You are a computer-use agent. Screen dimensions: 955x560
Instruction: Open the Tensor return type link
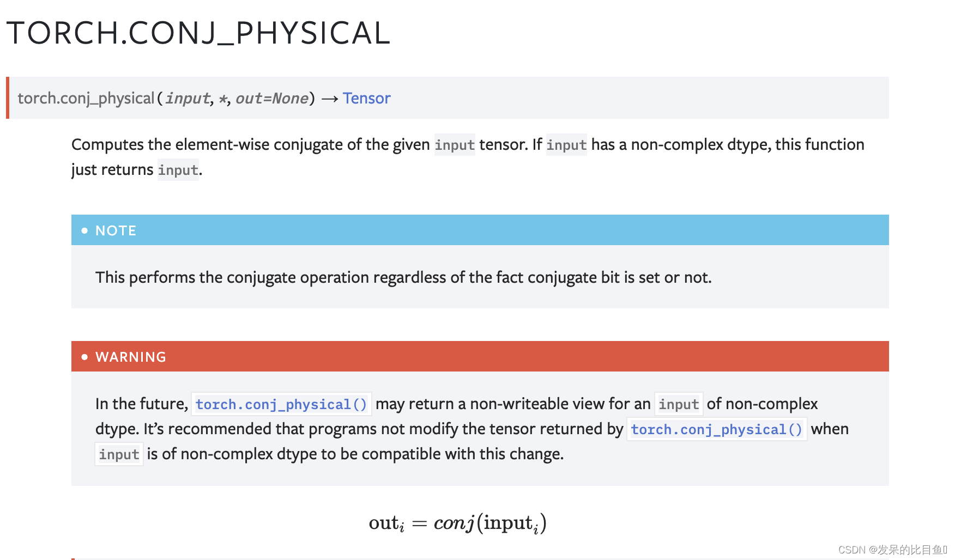366,98
